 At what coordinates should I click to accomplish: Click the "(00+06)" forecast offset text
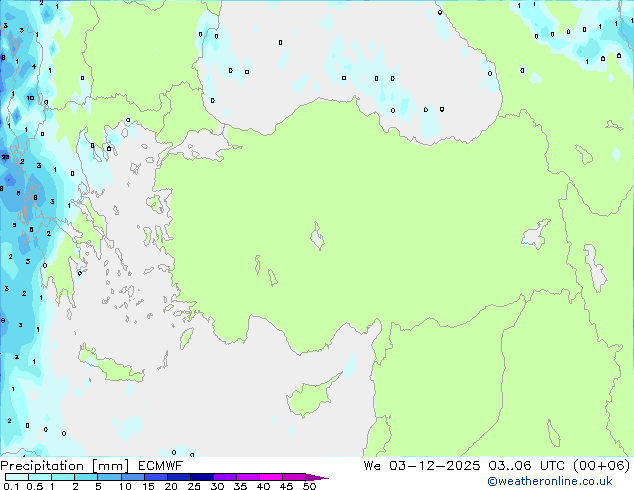click(602, 465)
